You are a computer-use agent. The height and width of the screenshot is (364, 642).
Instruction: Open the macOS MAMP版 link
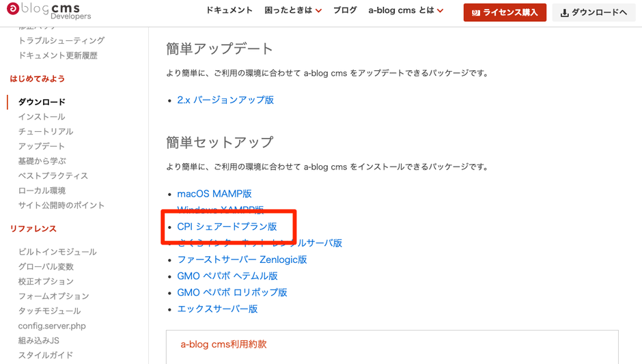click(214, 194)
